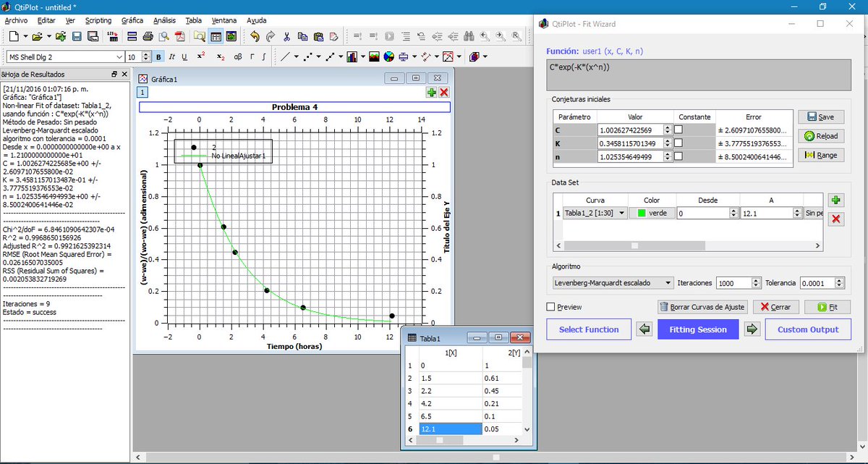Apply subscript with the x₂ icon
The width and height of the screenshot is (868, 464).
[220, 56]
